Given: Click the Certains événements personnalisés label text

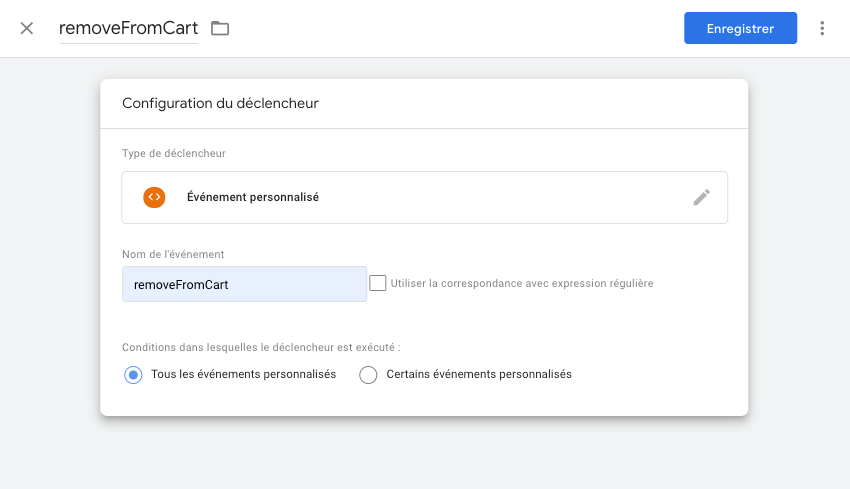Looking at the screenshot, I should click(x=478, y=374).
